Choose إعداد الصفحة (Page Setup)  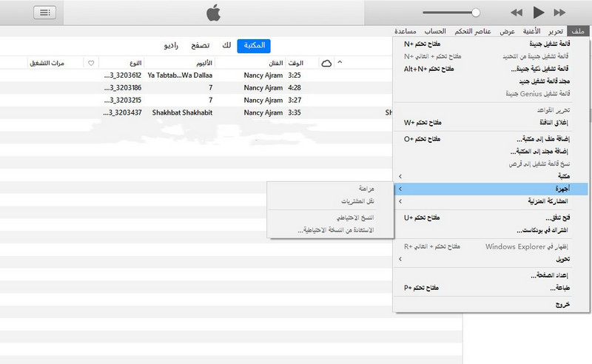(491, 275)
